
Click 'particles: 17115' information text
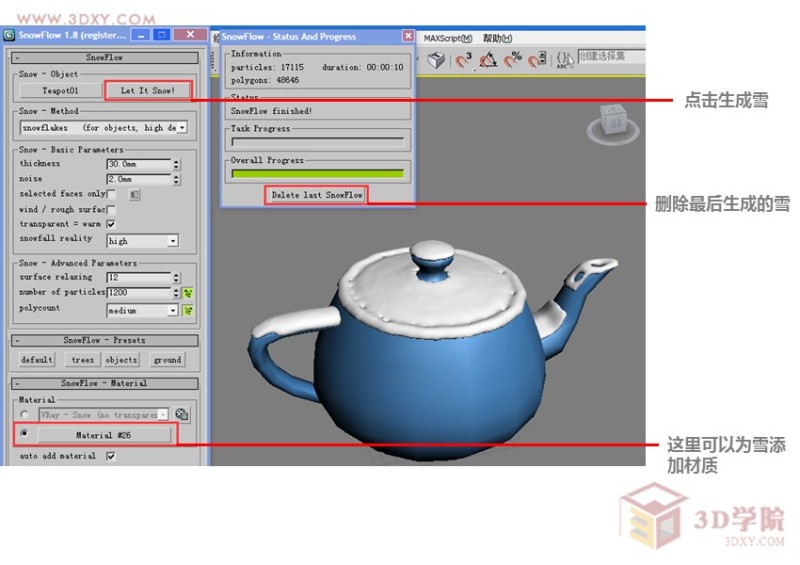point(267,67)
